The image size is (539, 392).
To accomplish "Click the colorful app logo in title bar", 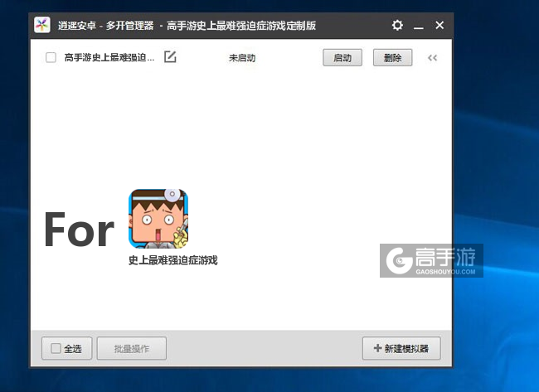I will coord(42,25).
